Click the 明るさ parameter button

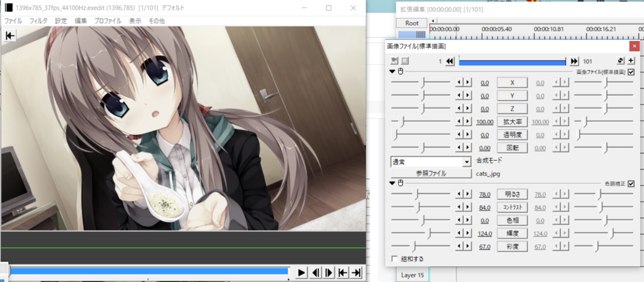[x=512, y=194]
